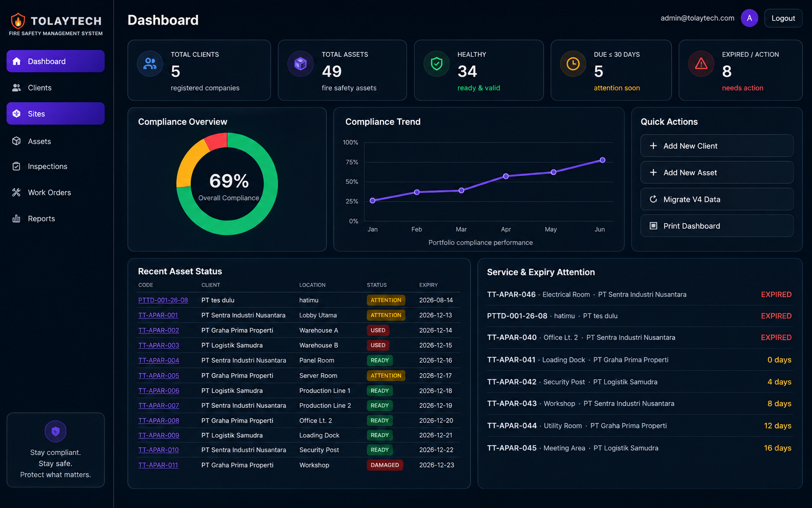The height and width of the screenshot is (508, 812).
Task: Click the Expired warning triangle icon
Action: pyautogui.click(x=701, y=63)
